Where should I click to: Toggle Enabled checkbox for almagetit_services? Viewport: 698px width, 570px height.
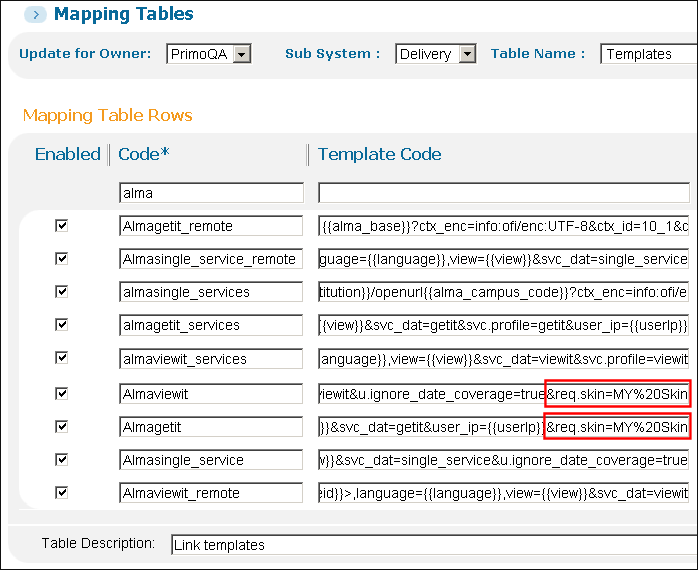pos(62,325)
